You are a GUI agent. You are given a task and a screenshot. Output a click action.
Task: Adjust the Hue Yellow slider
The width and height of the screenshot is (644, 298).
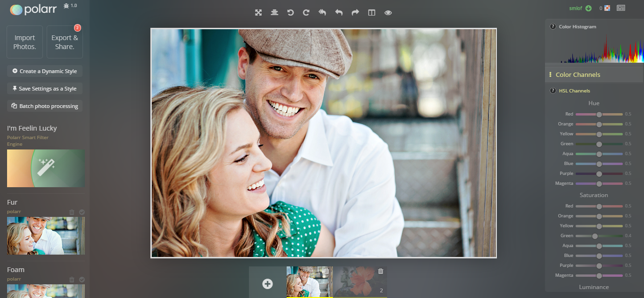tap(599, 134)
